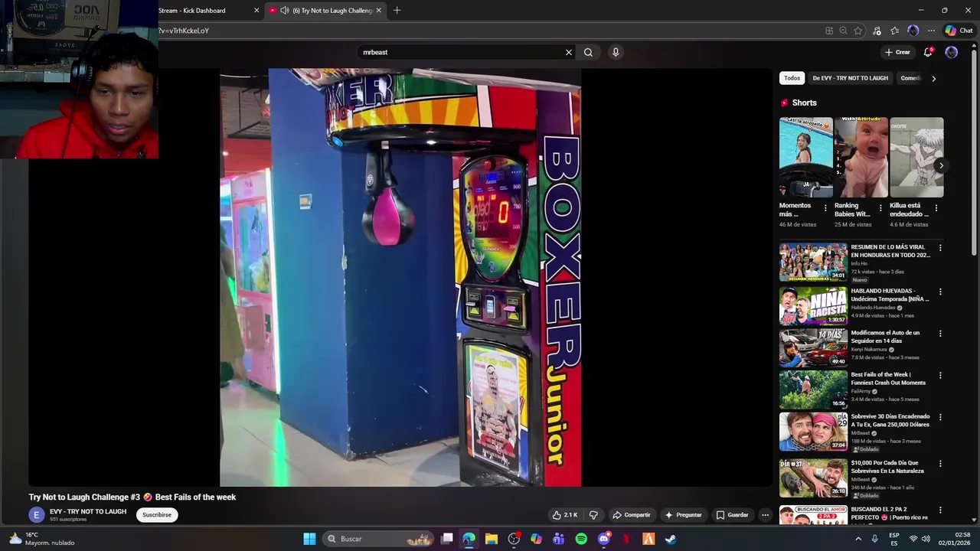This screenshot has height=551, width=980.
Task: Click the YouTube search magnifier button
Action: (x=588, y=52)
